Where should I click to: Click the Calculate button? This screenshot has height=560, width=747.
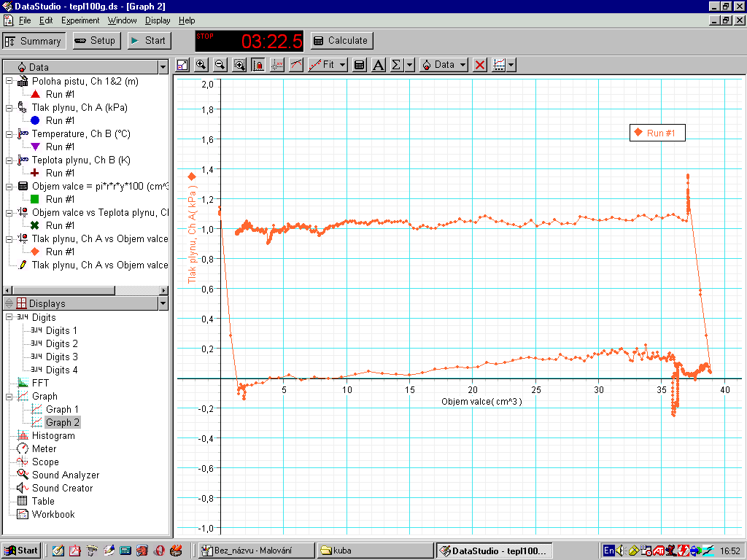tap(342, 41)
